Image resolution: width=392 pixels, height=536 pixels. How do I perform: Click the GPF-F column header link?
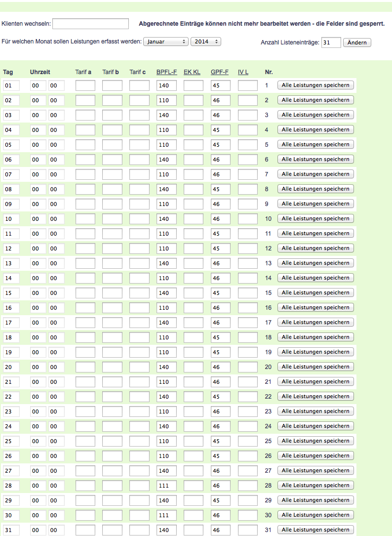(220, 72)
